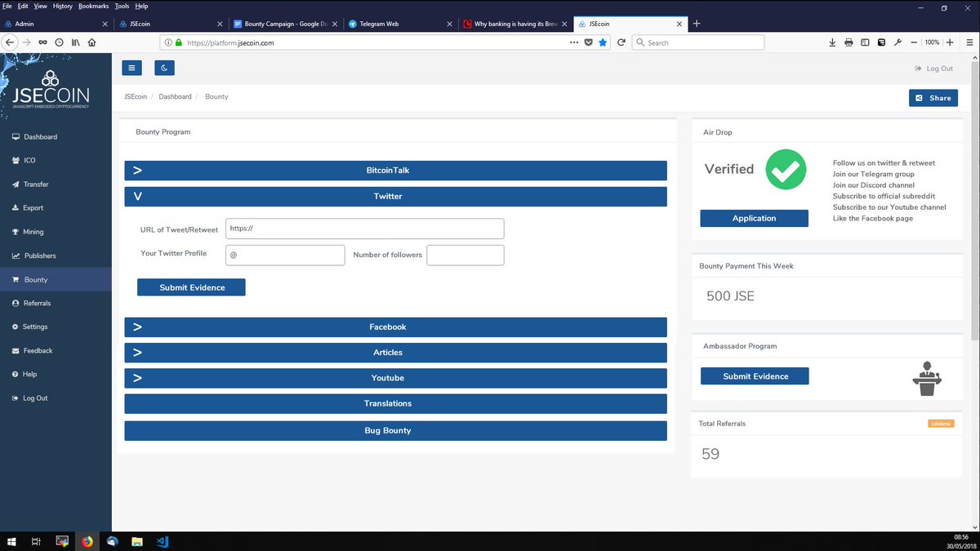
Task: Reload the page with refresh icon
Action: coord(621,42)
